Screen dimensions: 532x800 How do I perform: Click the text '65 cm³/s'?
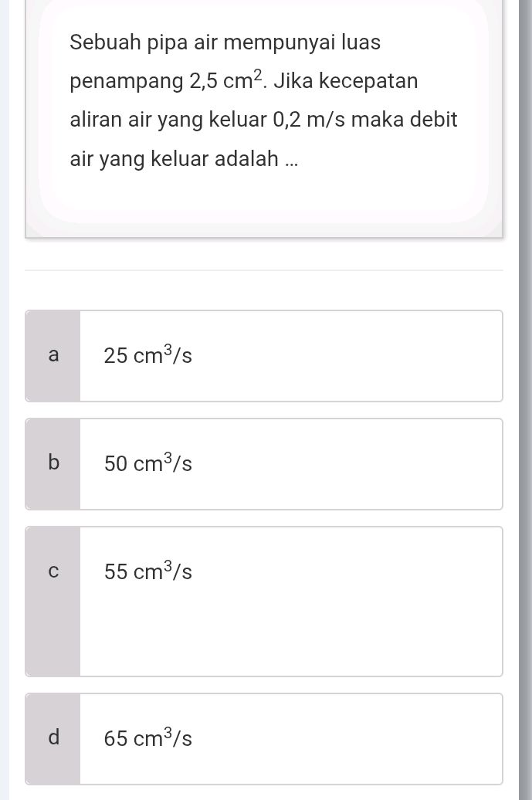pos(147,738)
